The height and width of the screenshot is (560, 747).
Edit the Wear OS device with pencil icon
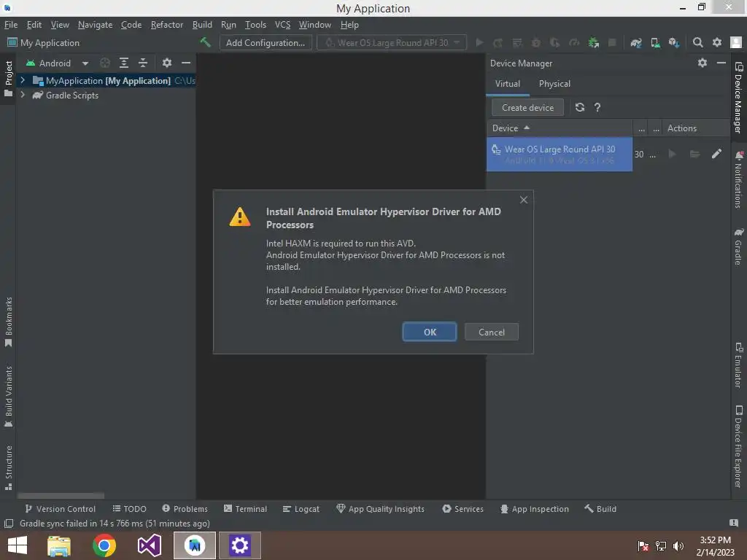[716, 154]
